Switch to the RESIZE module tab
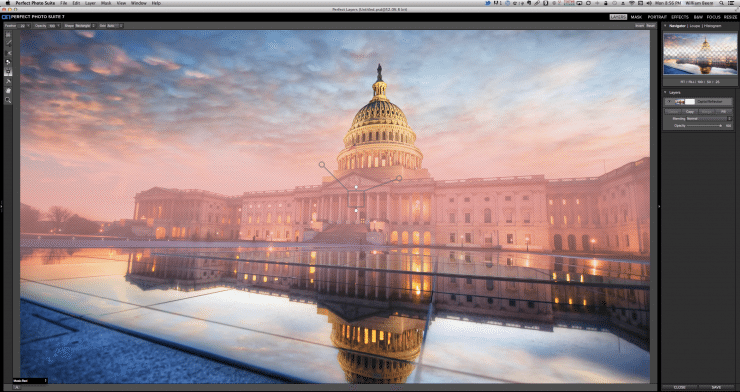 coord(730,17)
